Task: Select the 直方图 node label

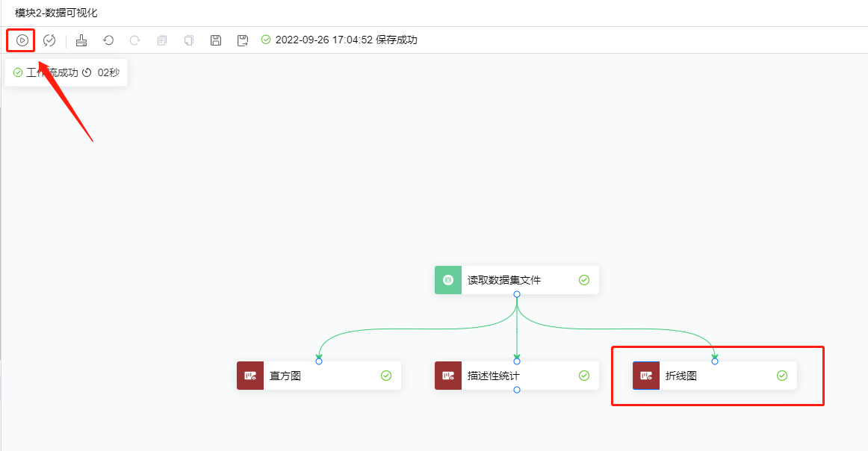Action: pos(285,376)
